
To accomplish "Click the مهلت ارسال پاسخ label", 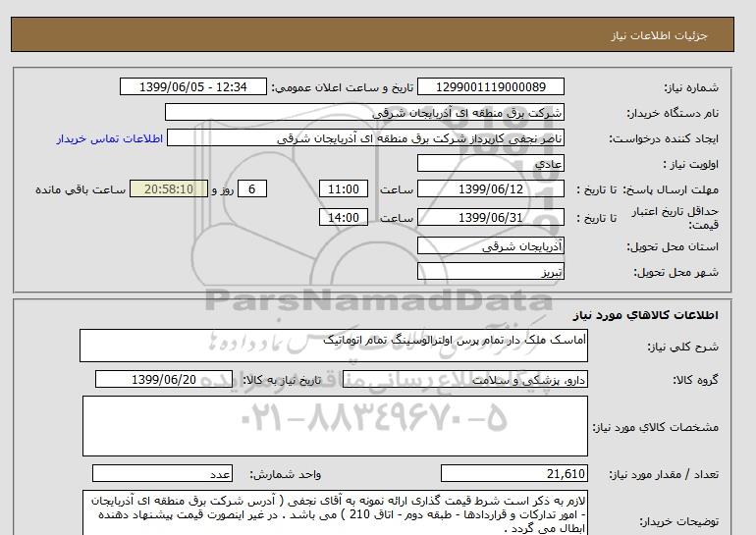I will [x=672, y=189].
